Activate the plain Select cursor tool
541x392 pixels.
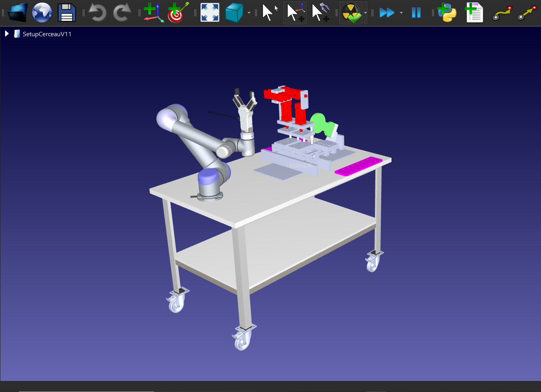pos(270,13)
